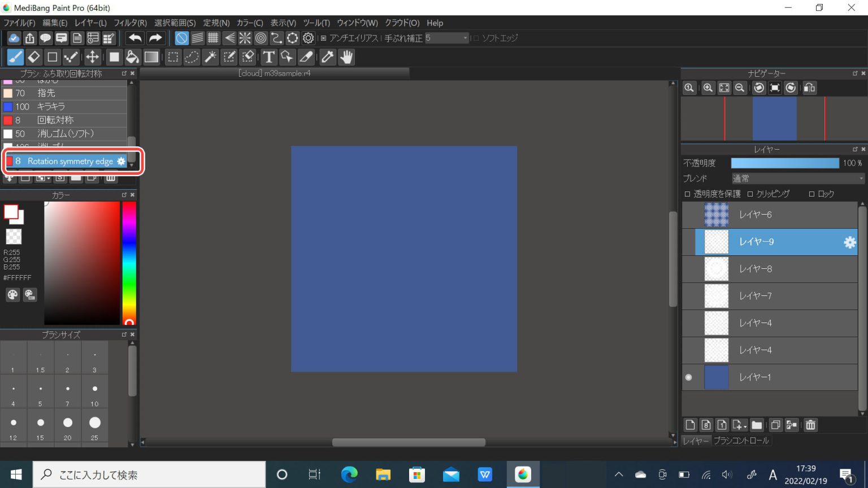This screenshot has width=868, height=488.
Task: Adjust the layer opacity slider
Action: pyautogui.click(x=785, y=163)
